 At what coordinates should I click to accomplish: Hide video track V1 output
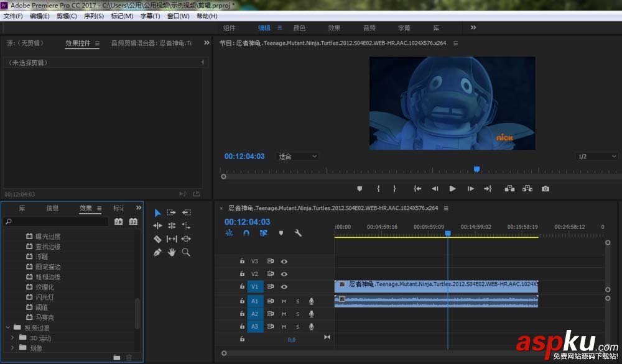[284, 287]
